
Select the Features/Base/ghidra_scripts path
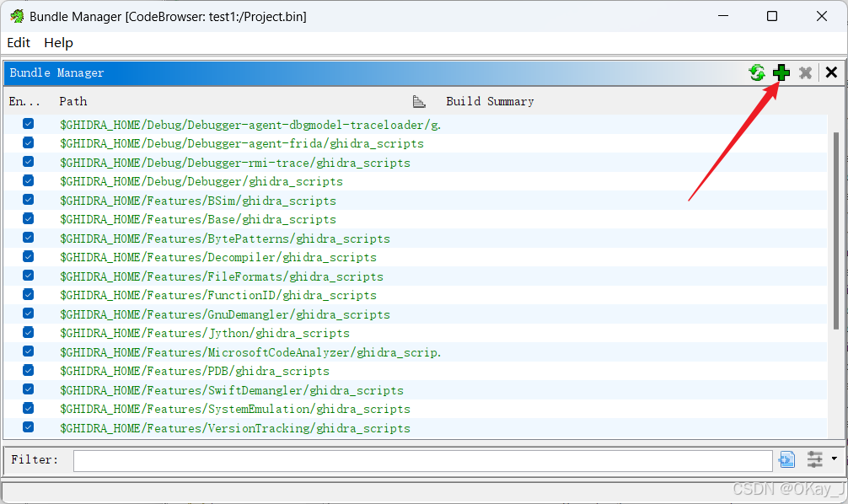198,220
